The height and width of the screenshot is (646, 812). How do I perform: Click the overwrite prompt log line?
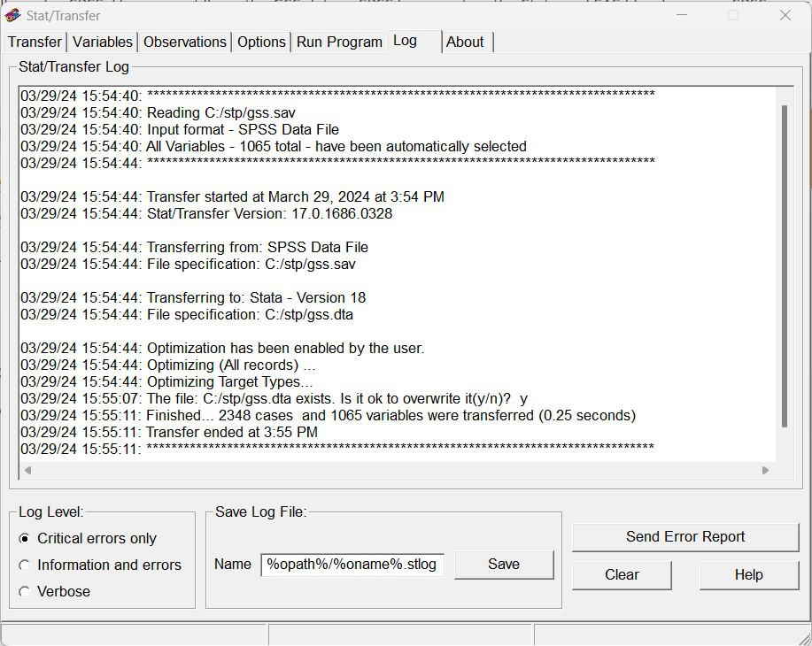(275, 398)
